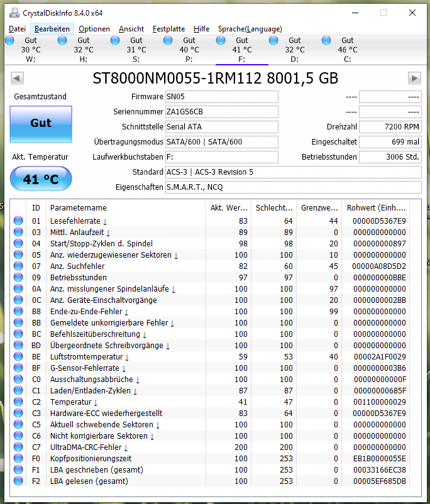Click status orb of Anz. Suchfehler row
The width and height of the screenshot is (430, 504).
click(18, 266)
